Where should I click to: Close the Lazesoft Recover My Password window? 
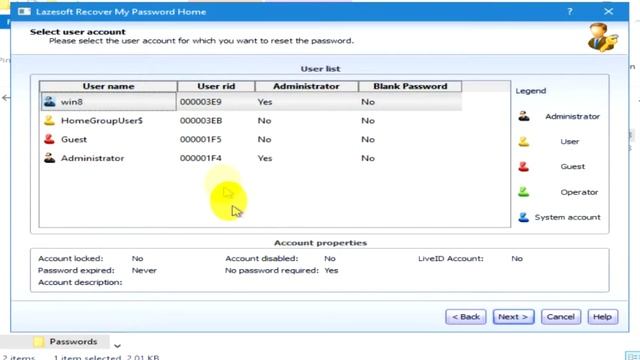coord(609,11)
